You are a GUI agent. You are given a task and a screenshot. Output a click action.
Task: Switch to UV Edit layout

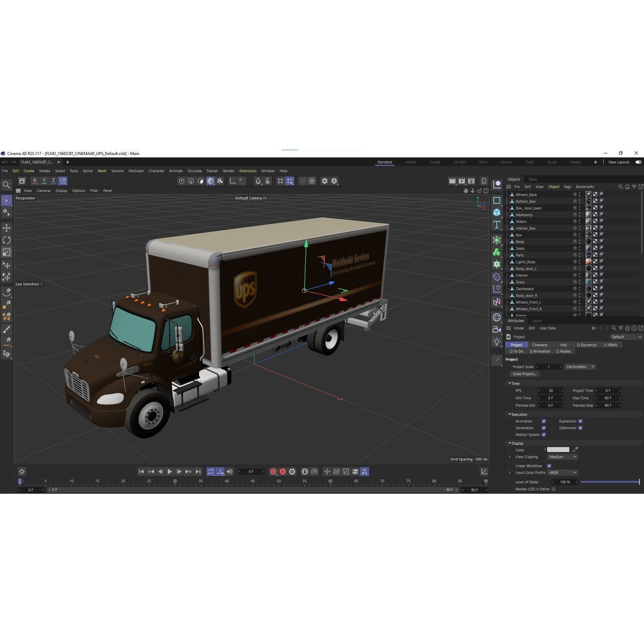(x=460, y=162)
